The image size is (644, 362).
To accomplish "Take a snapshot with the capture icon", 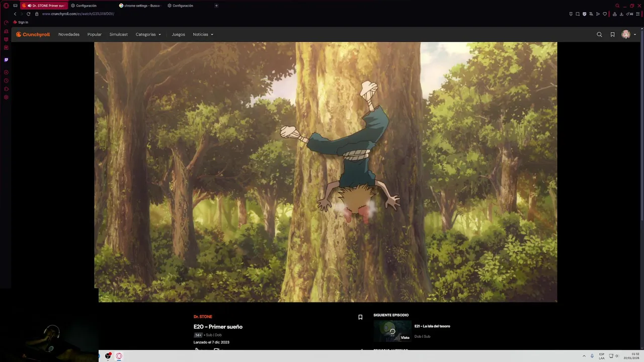I will (x=578, y=14).
